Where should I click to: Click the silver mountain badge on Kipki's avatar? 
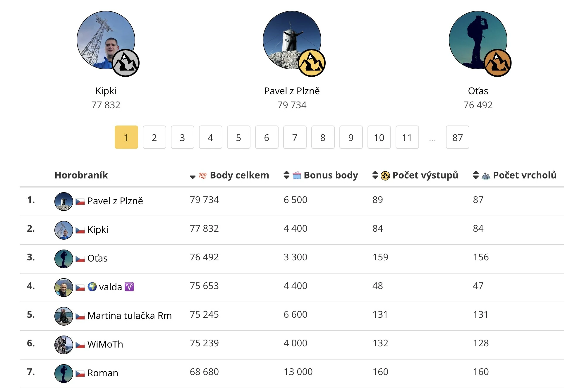coord(126,63)
